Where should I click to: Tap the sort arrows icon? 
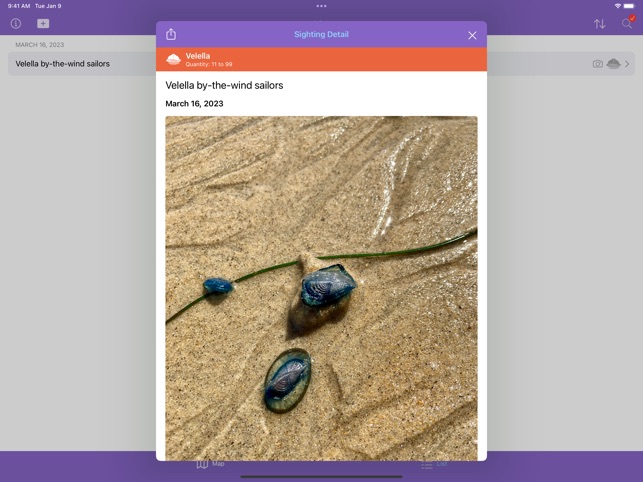tap(599, 23)
